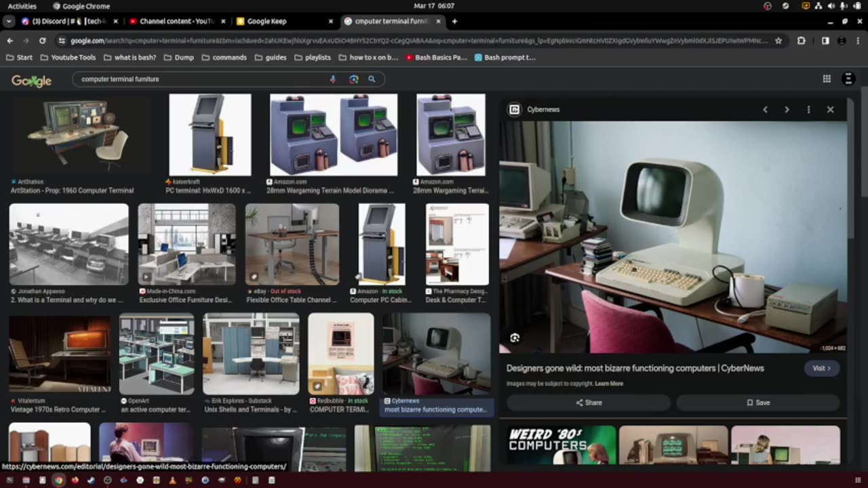Switch to the Channel content YouTube tab
The width and height of the screenshot is (868, 488).
tap(178, 21)
